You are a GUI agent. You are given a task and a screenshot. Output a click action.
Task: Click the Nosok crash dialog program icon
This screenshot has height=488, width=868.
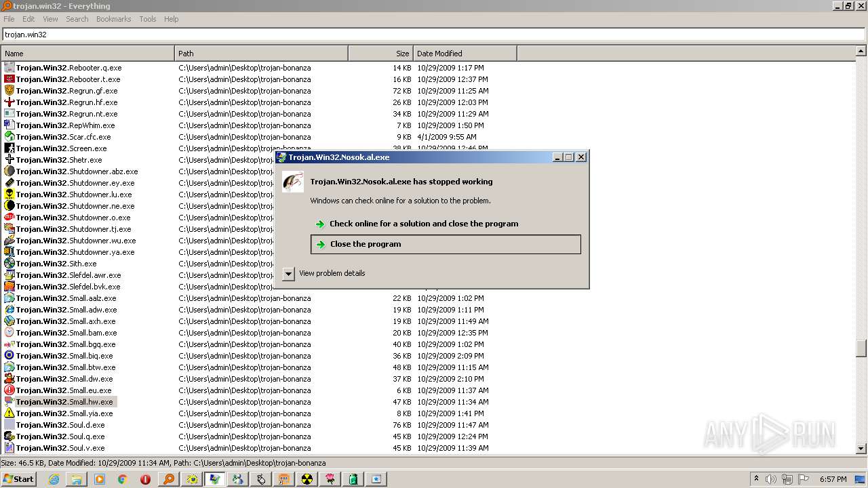coord(293,182)
